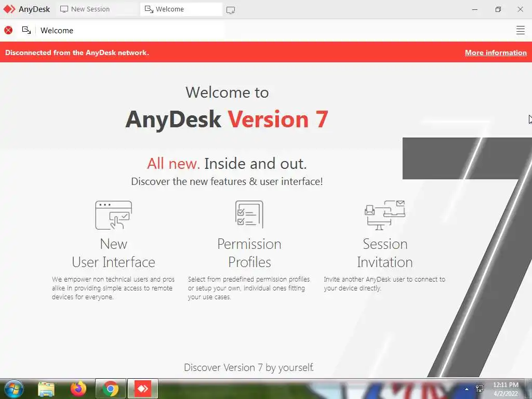Click the New User Interface icon
The height and width of the screenshot is (399, 532).
click(114, 215)
